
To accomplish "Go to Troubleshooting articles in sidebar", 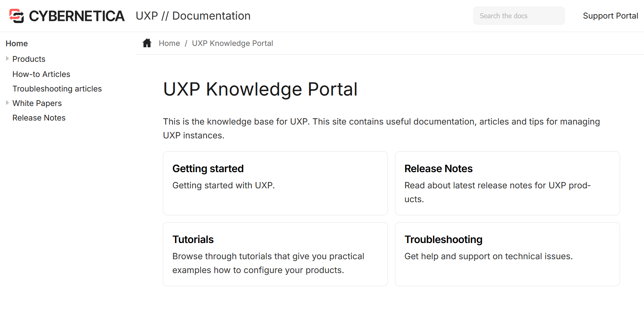I will click(57, 89).
